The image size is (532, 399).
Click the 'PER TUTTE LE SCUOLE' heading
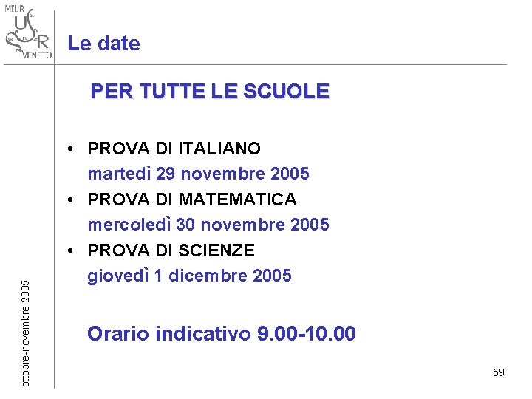(210, 91)
